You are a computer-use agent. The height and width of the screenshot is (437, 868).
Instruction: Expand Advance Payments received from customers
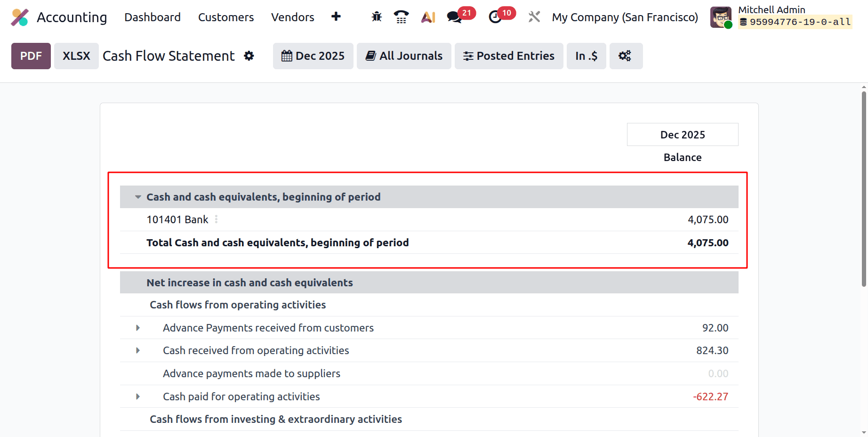click(x=137, y=328)
